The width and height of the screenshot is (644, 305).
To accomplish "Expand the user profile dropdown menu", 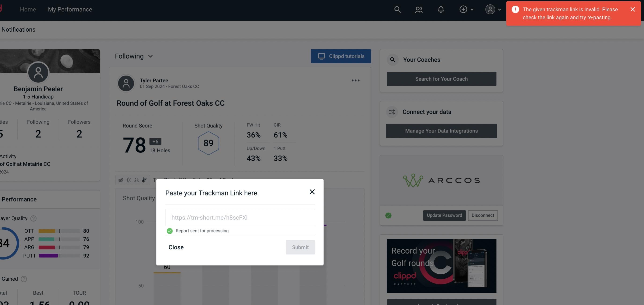I will 493,9.
